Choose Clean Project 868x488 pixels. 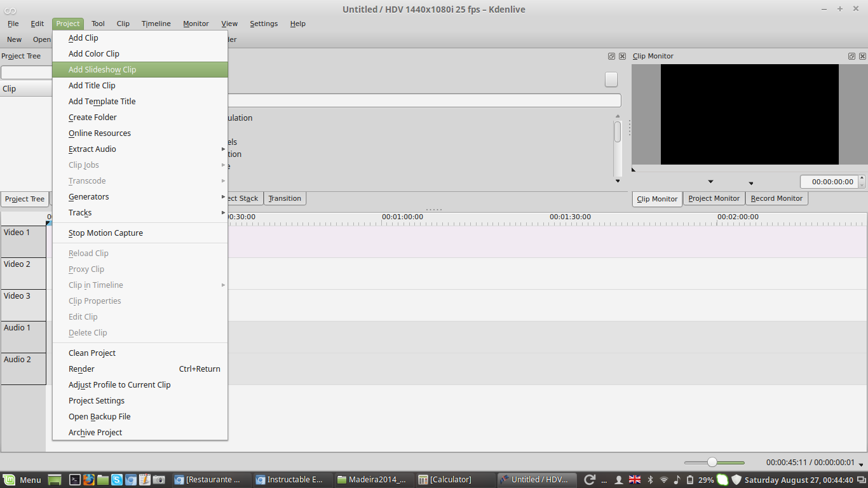click(140, 353)
